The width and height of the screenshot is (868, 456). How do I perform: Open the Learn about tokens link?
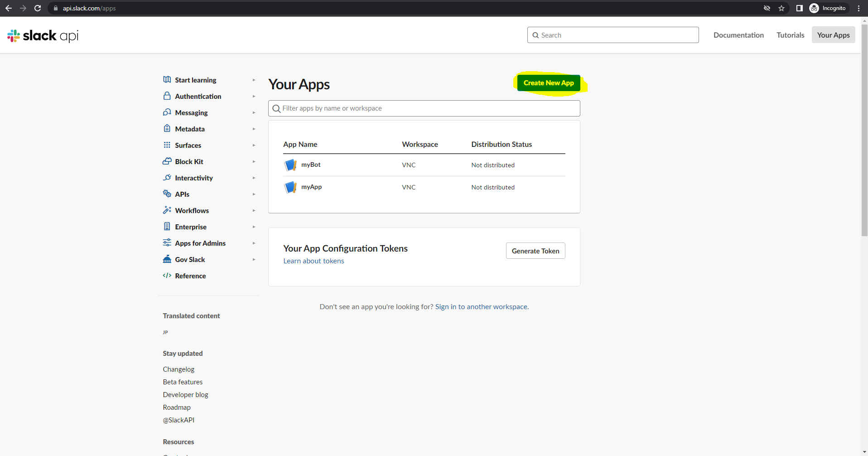313,261
